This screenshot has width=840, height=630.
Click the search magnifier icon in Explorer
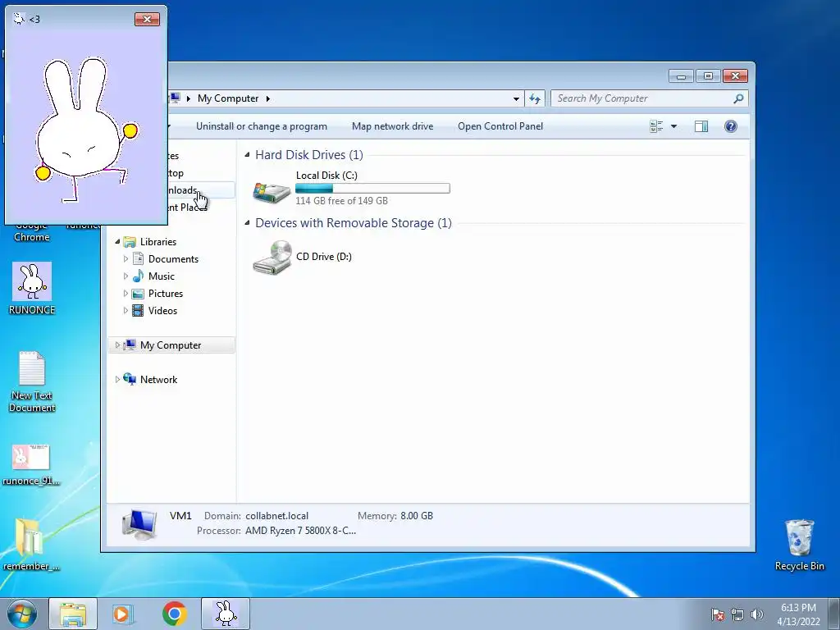738,98
